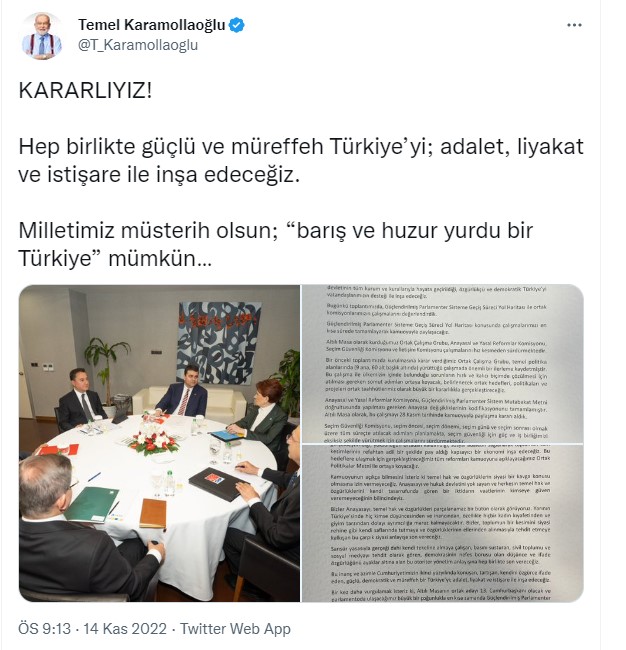Open Temel Karamollaoğlu's profile avatar
This screenshot has height=650, width=626.
(x=41, y=36)
